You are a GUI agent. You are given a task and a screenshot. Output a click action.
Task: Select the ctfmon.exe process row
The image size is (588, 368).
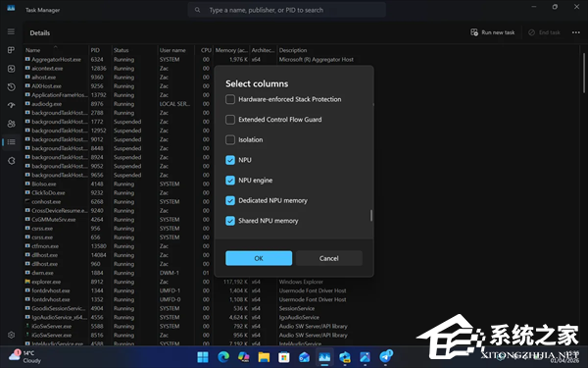pyautogui.click(x=46, y=246)
